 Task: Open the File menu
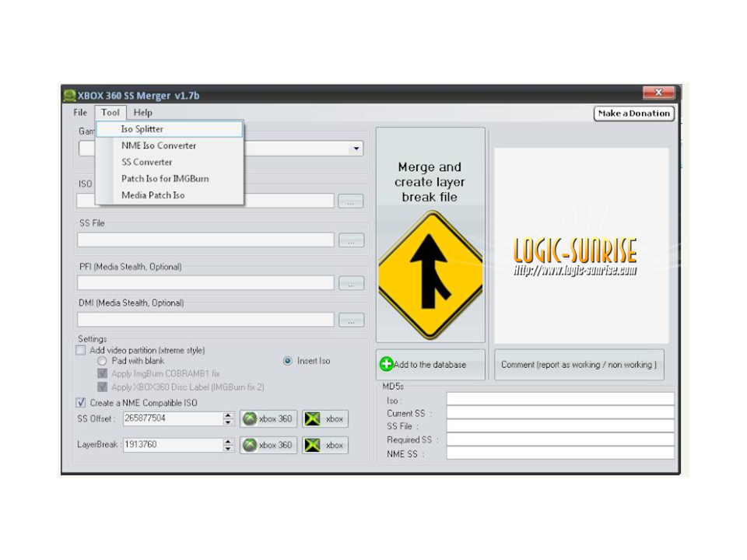[x=80, y=113]
